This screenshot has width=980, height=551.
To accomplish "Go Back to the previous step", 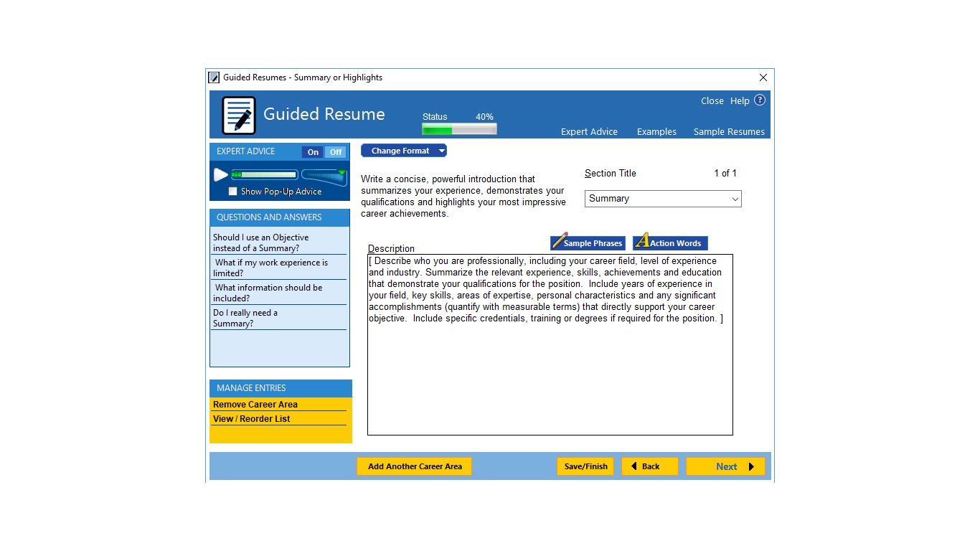I will (x=649, y=466).
